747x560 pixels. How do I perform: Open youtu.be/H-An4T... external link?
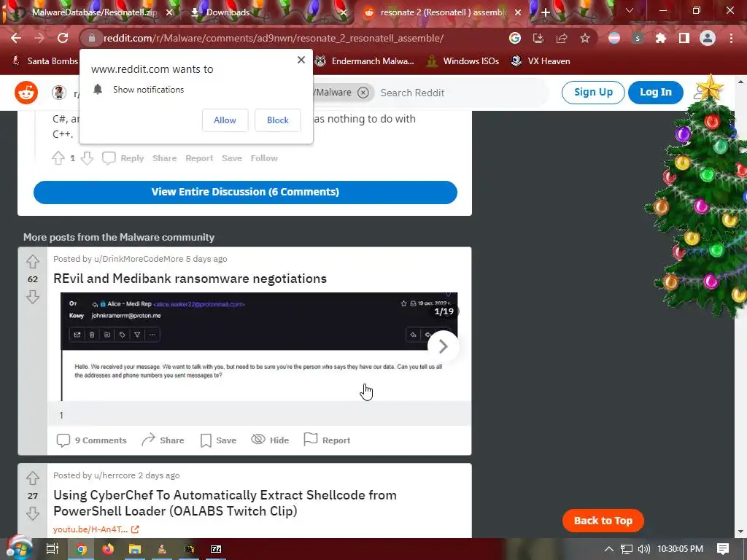96,529
